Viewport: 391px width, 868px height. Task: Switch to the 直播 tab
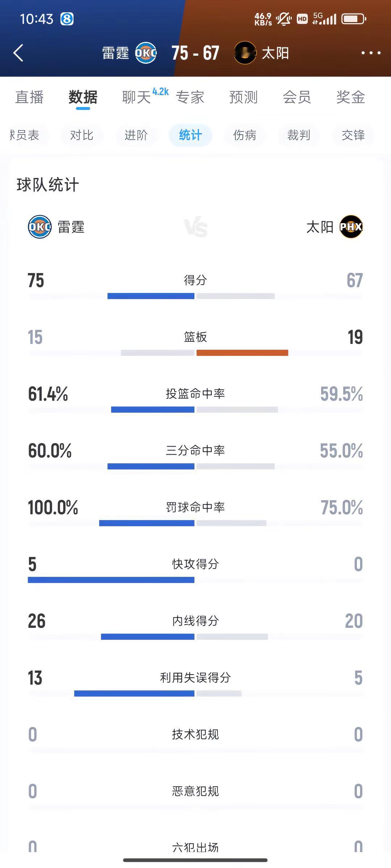pyautogui.click(x=29, y=97)
